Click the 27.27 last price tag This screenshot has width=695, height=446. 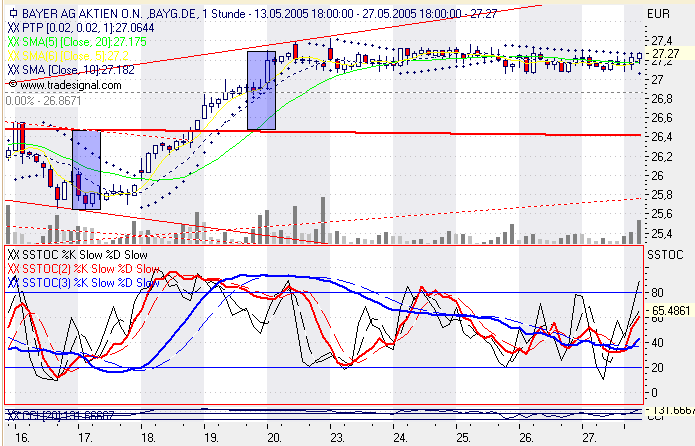pyautogui.click(x=666, y=54)
